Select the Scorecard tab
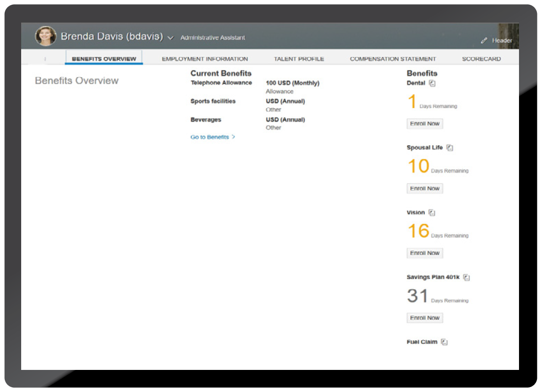The image size is (543, 392). 481,59
